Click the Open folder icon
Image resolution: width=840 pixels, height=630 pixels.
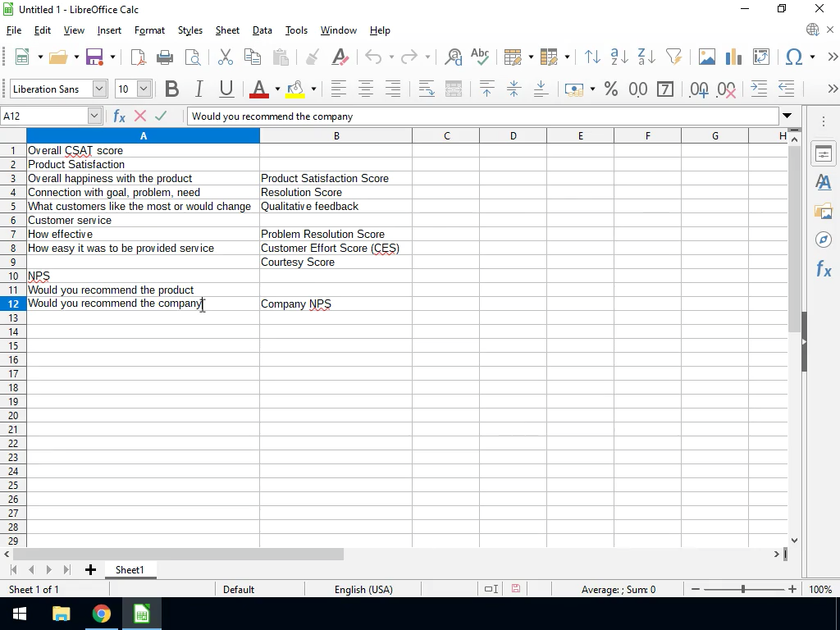pyautogui.click(x=58, y=57)
